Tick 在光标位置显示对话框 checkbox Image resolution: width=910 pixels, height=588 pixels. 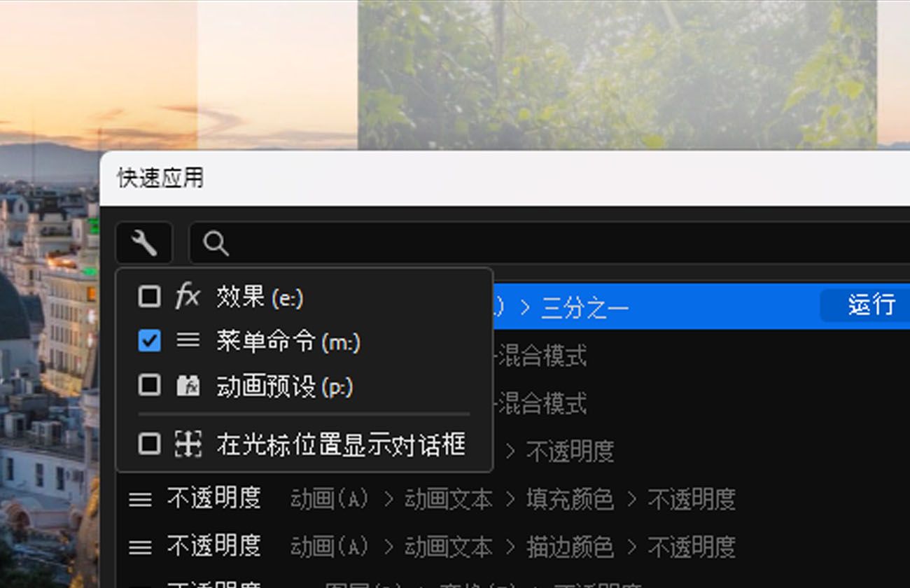tap(149, 443)
